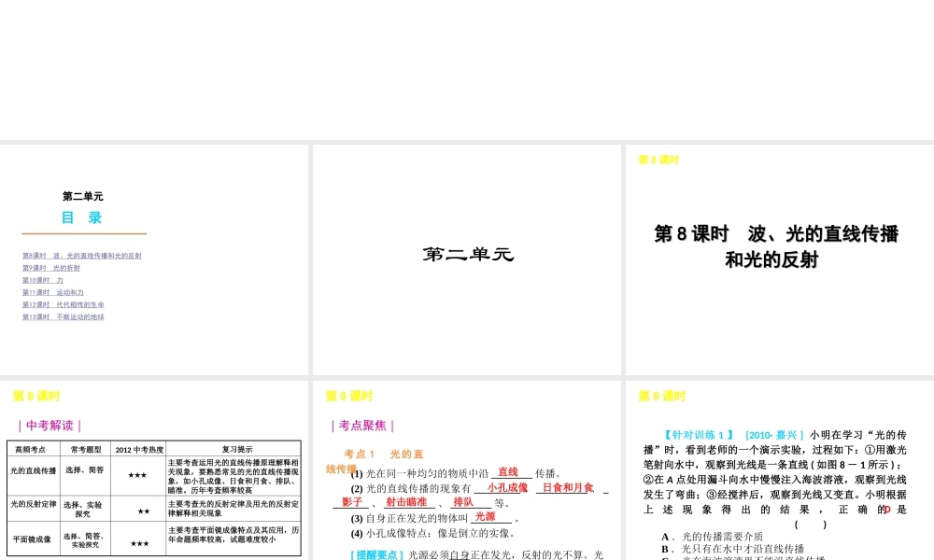
Task: Select the ｜考点聚焦｜ section heading
Action: point(362,426)
